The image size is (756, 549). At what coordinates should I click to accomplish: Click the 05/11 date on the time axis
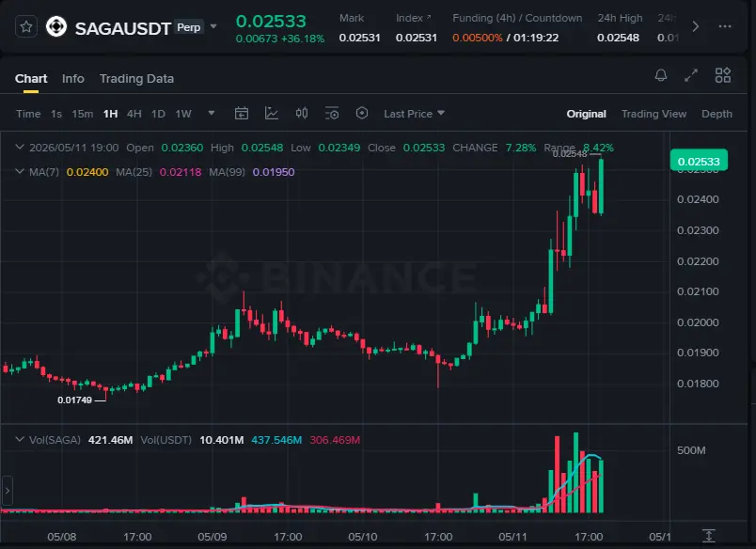(x=513, y=537)
